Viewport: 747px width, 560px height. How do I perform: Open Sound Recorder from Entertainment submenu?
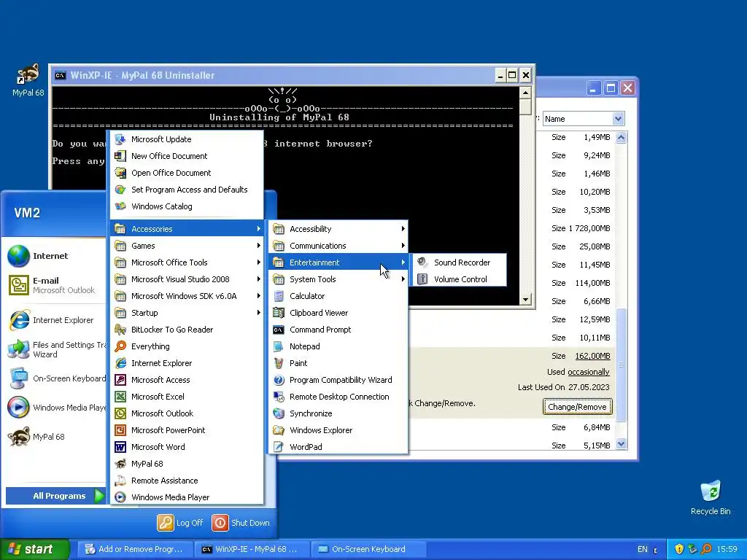point(458,262)
